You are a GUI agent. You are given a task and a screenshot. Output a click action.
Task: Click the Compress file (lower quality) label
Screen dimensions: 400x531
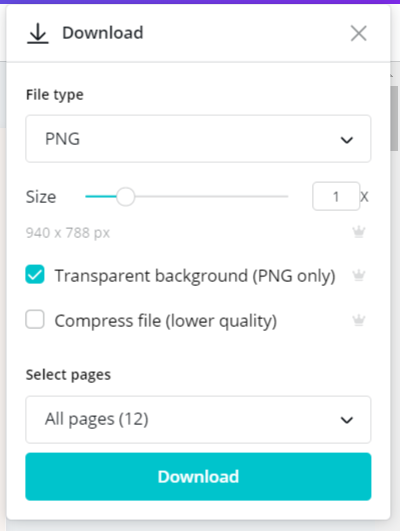(166, 321)
